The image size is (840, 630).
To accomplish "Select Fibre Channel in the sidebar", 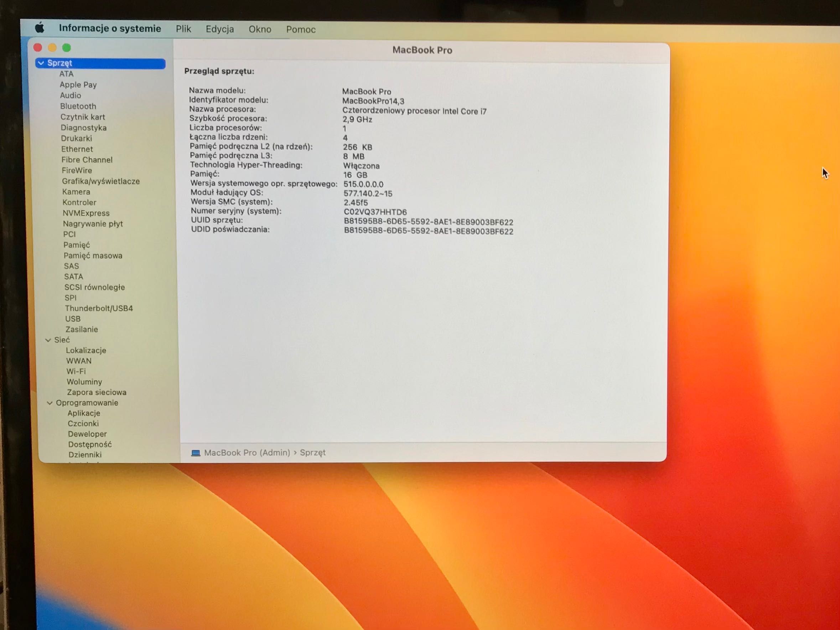I will tap(87, 160).
